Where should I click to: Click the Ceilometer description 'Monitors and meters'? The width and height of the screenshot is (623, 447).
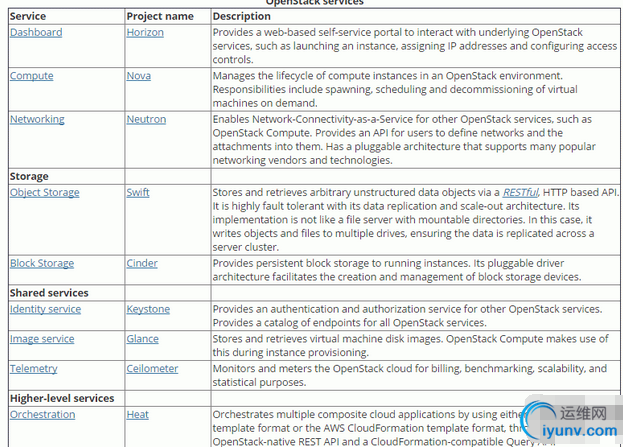pos(410,375)
